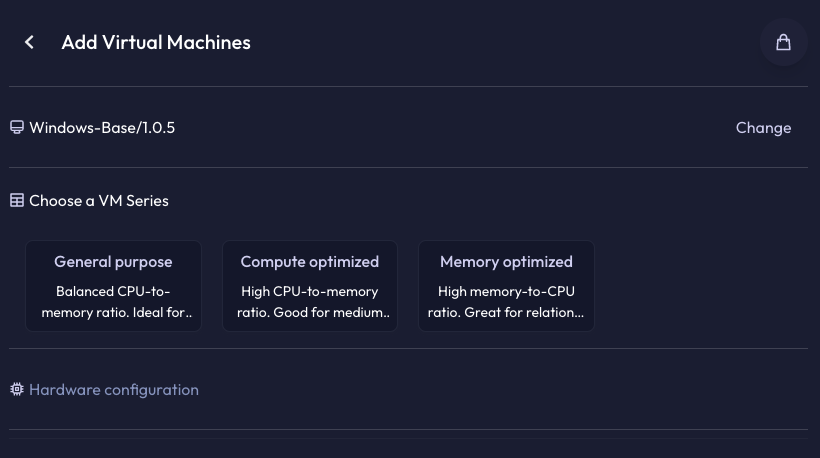Click the Choose a VM Series heading

click(x=99, y=201)
